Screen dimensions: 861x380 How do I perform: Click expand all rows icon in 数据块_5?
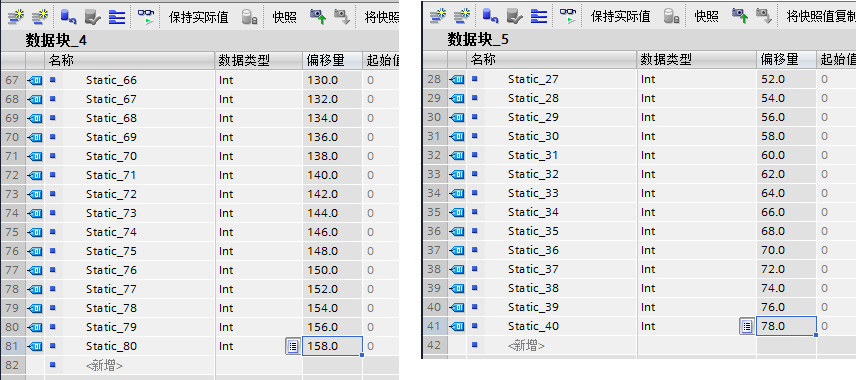(539, 16)
